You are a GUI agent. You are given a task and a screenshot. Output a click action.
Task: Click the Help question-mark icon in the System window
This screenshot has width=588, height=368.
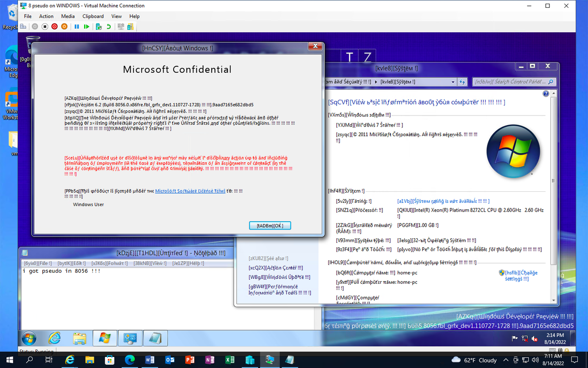pyautogui.click(x=546, y=93)
